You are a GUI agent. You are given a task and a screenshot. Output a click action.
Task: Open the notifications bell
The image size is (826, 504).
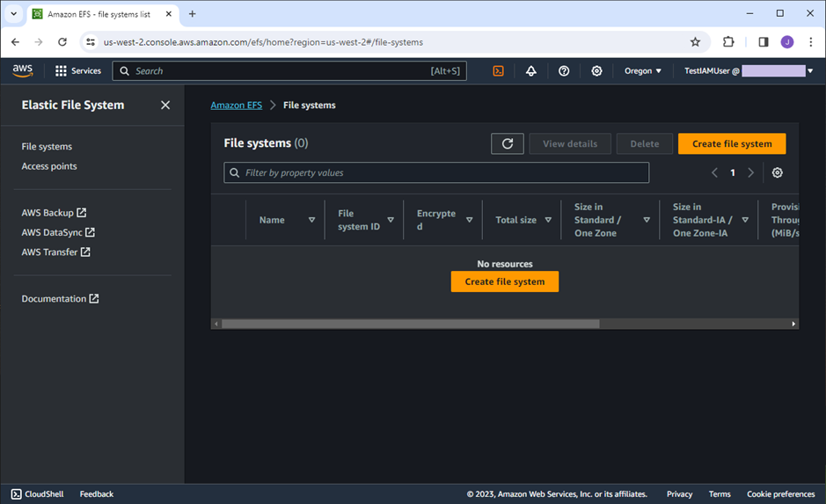531,70
